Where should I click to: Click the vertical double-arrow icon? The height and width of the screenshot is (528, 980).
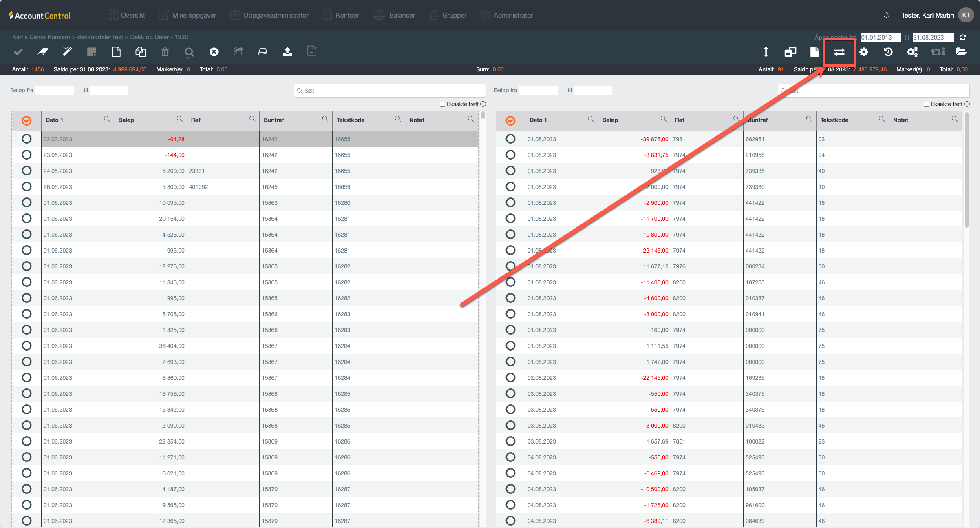coord(766,52)
